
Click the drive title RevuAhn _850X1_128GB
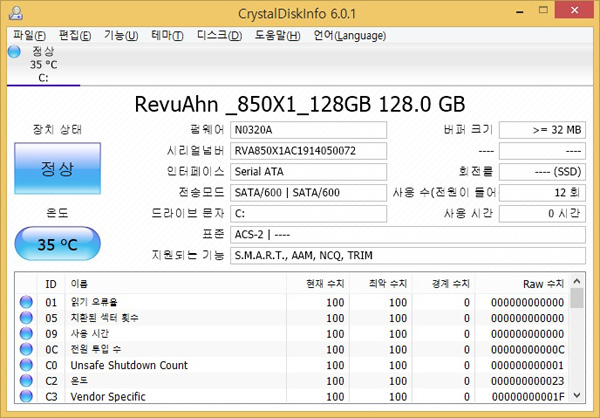pos(254,104)
